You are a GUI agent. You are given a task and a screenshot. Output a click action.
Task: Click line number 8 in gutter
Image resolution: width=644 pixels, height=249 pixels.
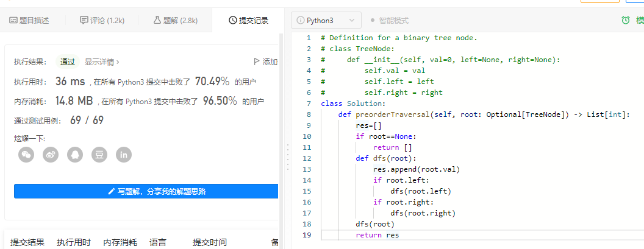pyautogui.click(x=309, y=114)
